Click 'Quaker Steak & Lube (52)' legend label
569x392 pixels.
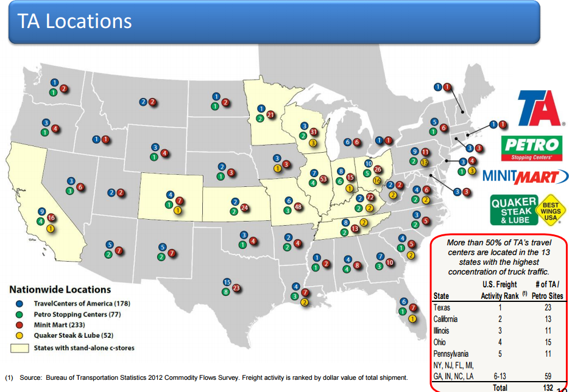coord(74,335)
